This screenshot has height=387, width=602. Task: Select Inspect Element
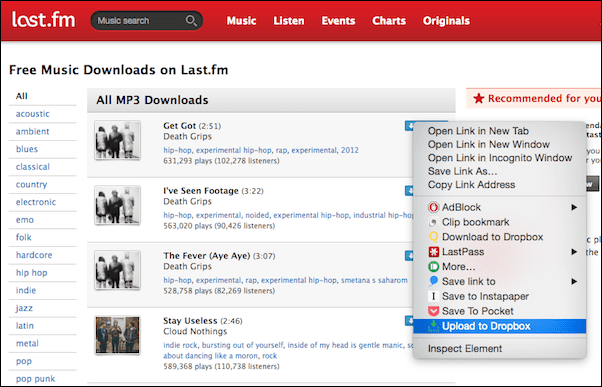tap(465, 349)
